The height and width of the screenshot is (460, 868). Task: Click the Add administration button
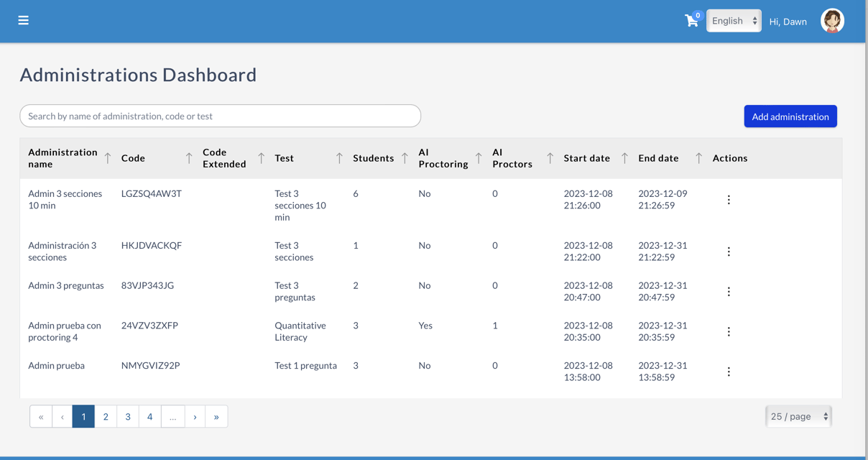coord(790,116)
